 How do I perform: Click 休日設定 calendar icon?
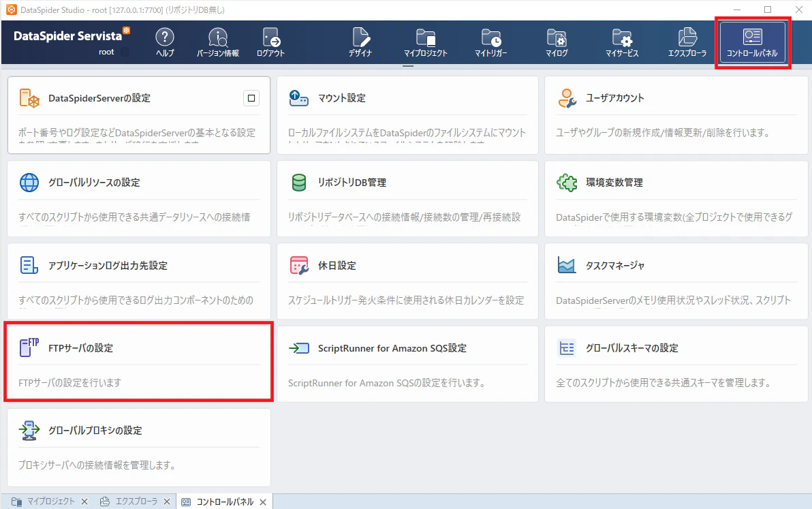click(299, 265)
